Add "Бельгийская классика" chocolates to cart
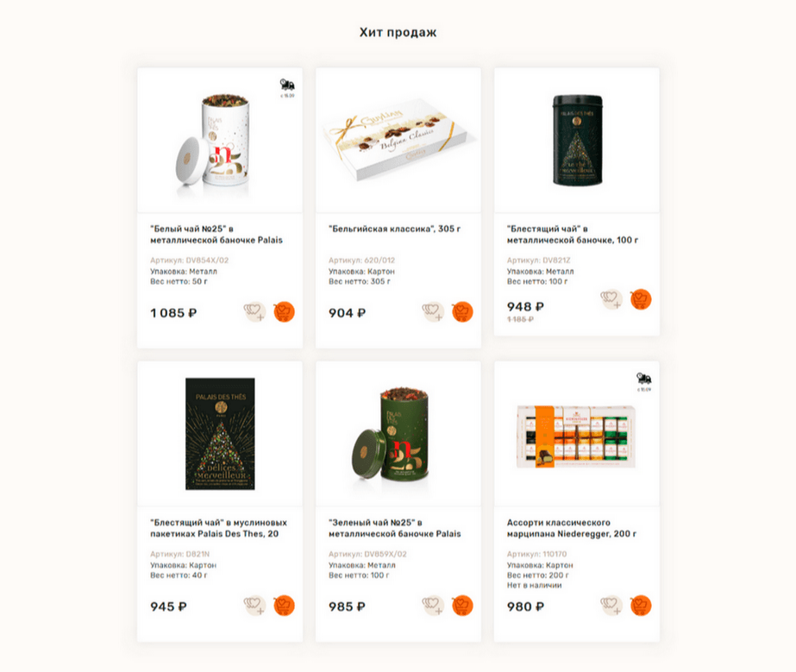 point(462,312)
